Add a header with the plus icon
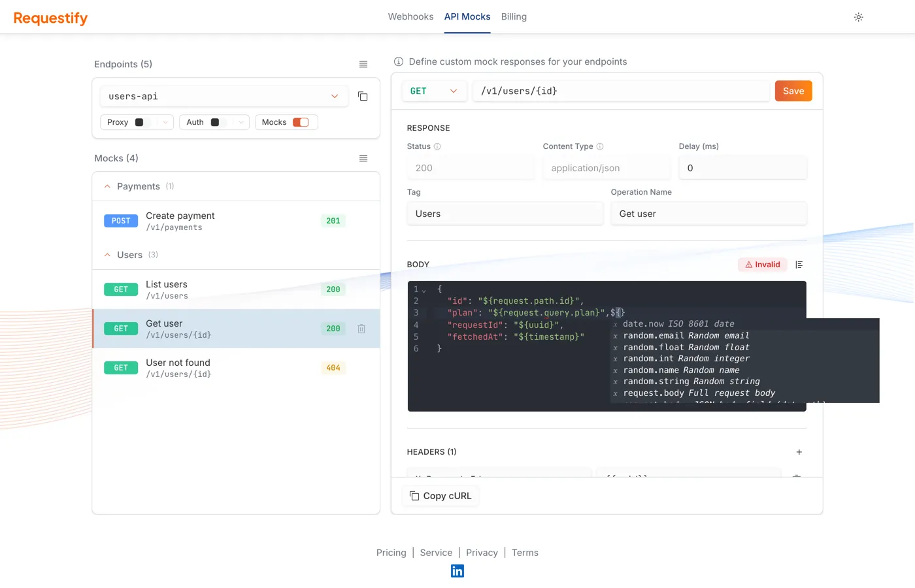The width and height of the screenshot is (915, 588). [x=799, y=452]
